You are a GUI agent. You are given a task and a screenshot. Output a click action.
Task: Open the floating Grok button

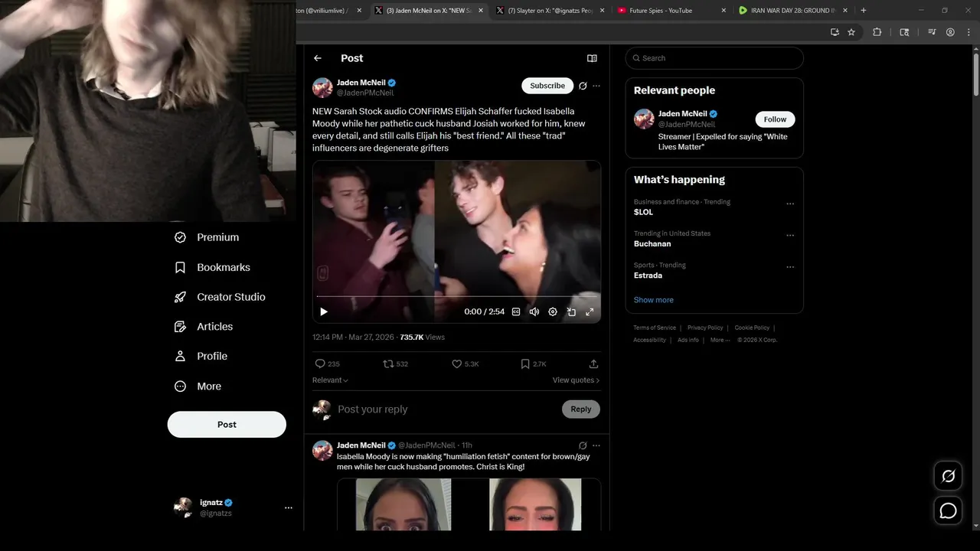948,477
